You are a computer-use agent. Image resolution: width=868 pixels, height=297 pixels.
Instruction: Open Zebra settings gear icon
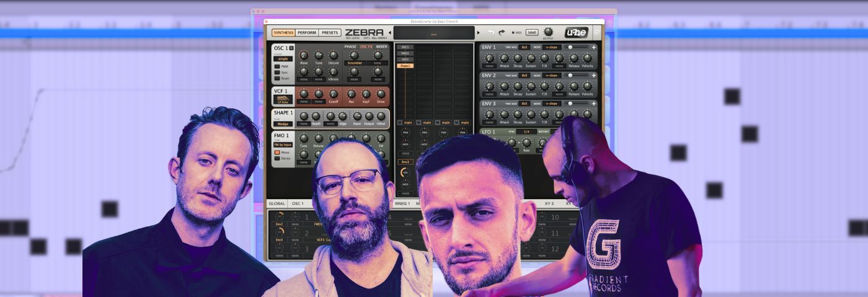597,32
